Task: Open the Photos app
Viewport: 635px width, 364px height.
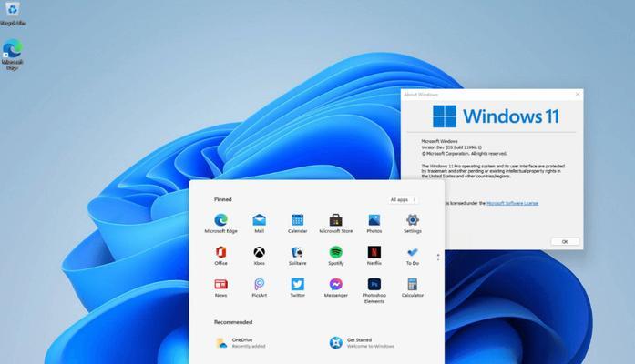Action: click(x=374, y=223)
